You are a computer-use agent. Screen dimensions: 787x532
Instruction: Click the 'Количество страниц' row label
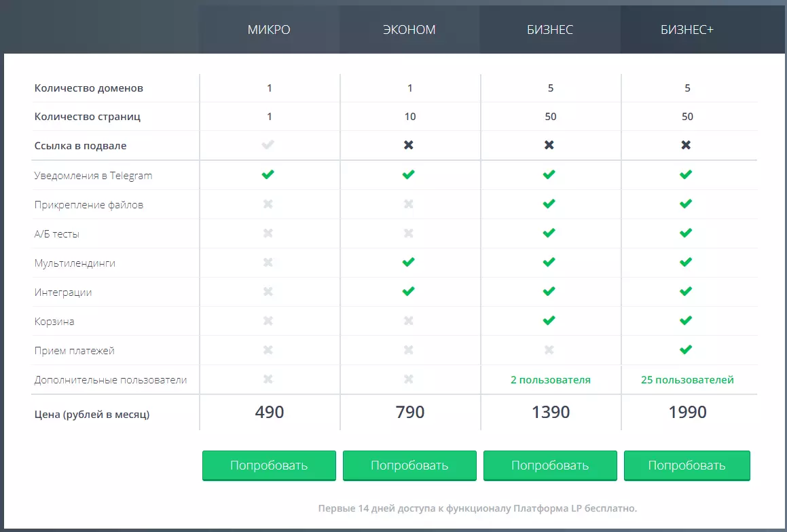tap(88, 117)
